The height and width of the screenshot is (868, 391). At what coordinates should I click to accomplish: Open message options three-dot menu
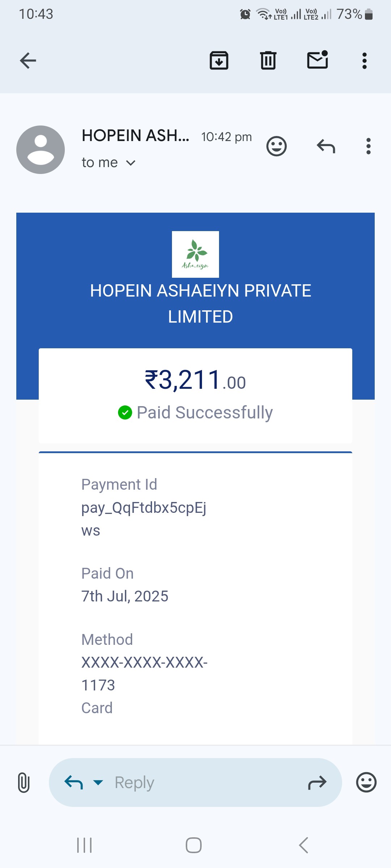(x=369, y=146)
